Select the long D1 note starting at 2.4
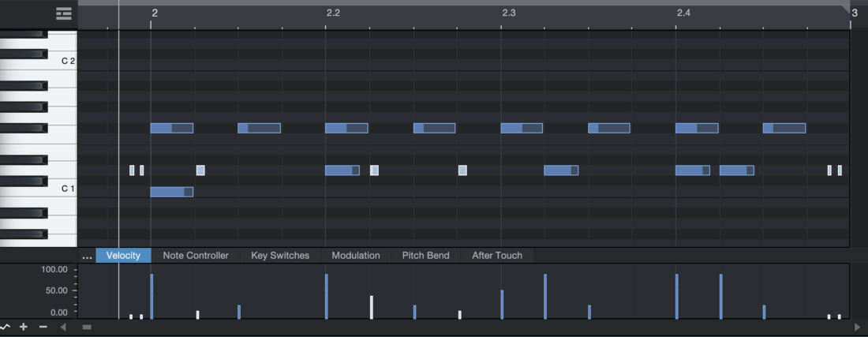Screen dimensions: 868x337 click(x=693, y=170)
